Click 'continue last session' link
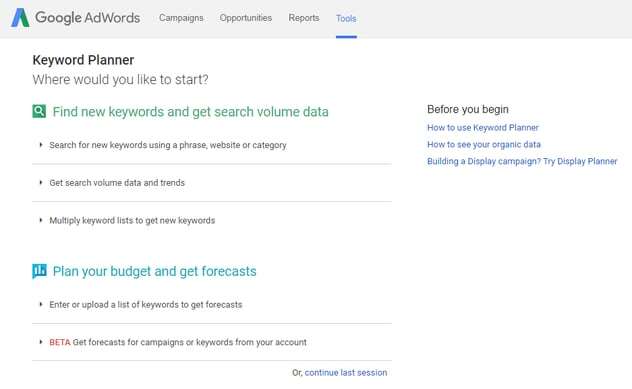This screenshot has width=632, height=389. pyautogui.click(x=346, y=372)
